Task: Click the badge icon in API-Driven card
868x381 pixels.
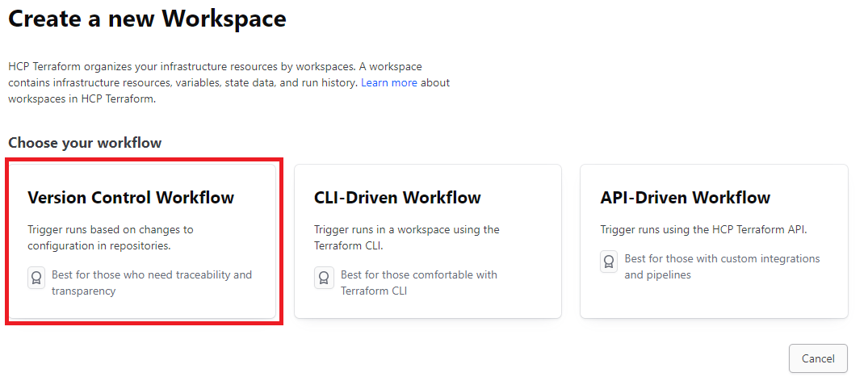Action: (x=610, y=262)
